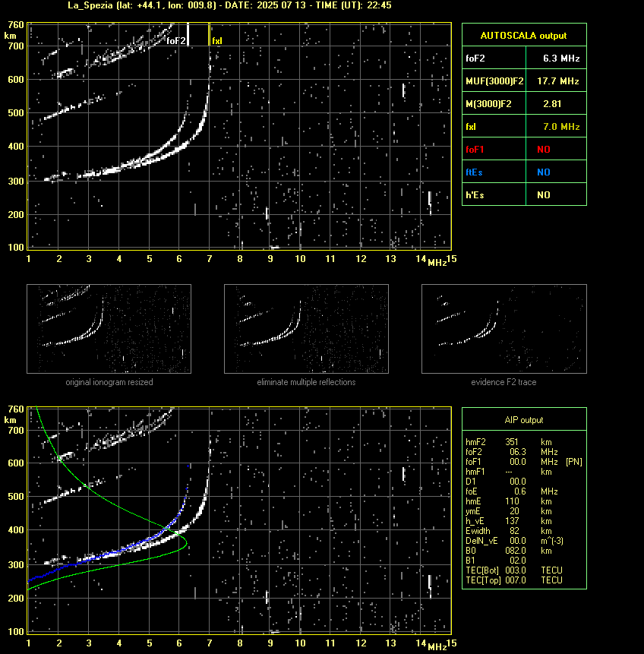The height and width of the screenshot is (654, 644).
Task: Click the blue ftEs label
Action: pyautogui.click(x=474, y=172)
